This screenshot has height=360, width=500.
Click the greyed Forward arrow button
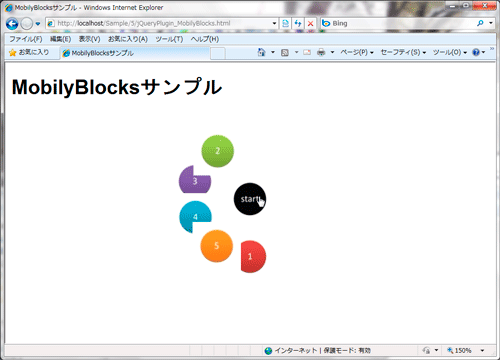pyautogui.click(x=27, y=24)
